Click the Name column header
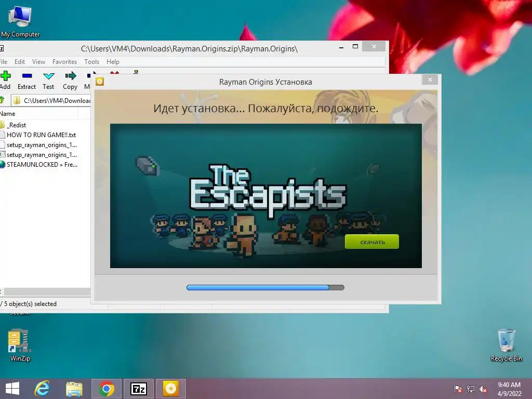 click(39, 114)
